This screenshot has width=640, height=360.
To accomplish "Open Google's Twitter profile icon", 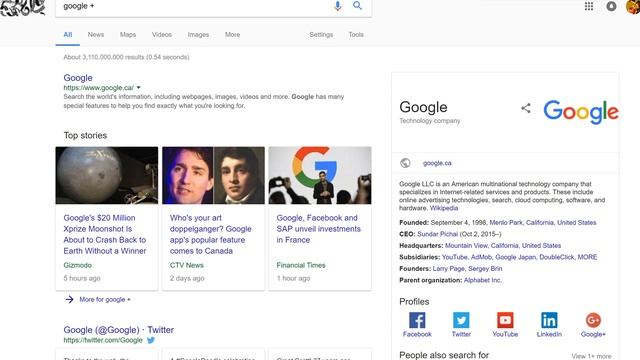I will [x=461, y=320].
